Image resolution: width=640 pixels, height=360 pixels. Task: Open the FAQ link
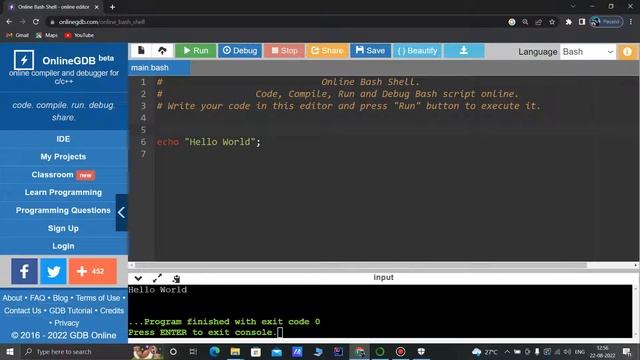tap(38, 298)
